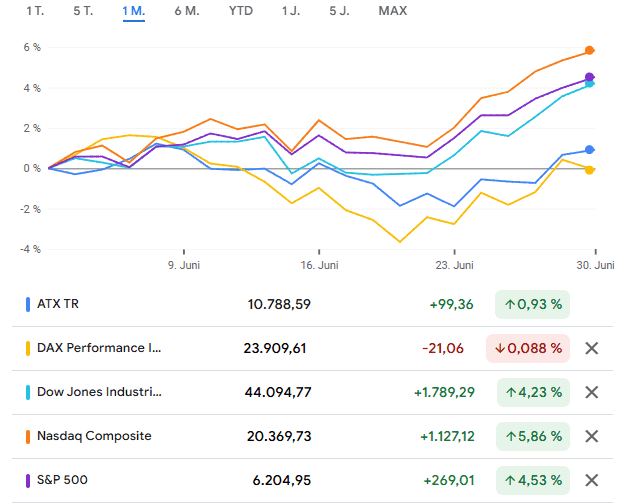Click the DAX down-arrow 0,088 % badge

point(528,348)
